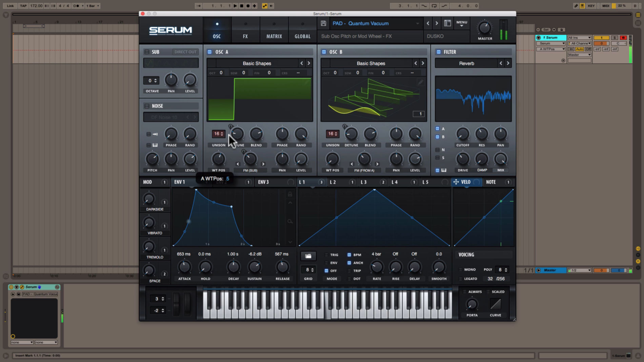This screenshot has height=362, width=644.
Task: Enable the SUB oscillator
Action: point(147,52)
